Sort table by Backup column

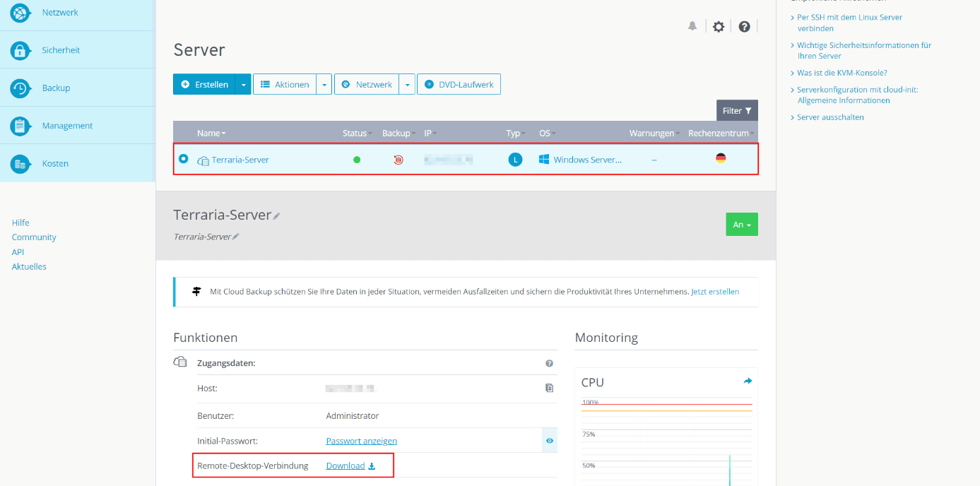399,133
